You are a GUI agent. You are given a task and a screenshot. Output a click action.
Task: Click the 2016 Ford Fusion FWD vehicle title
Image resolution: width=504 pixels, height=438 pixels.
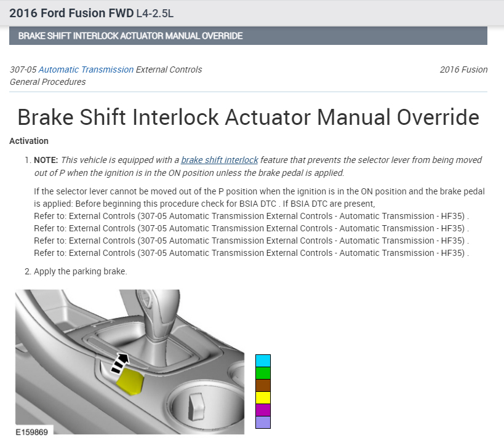(x=71, y=13)
